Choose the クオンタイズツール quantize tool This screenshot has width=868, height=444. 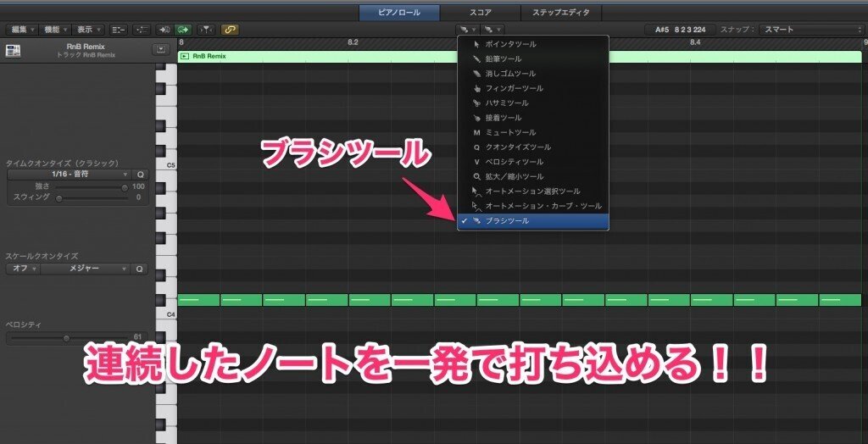533,147
